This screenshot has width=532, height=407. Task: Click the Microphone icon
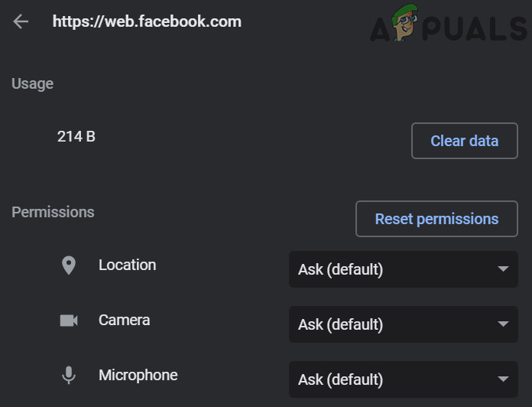pyautogui.click(x=69, y=376)
